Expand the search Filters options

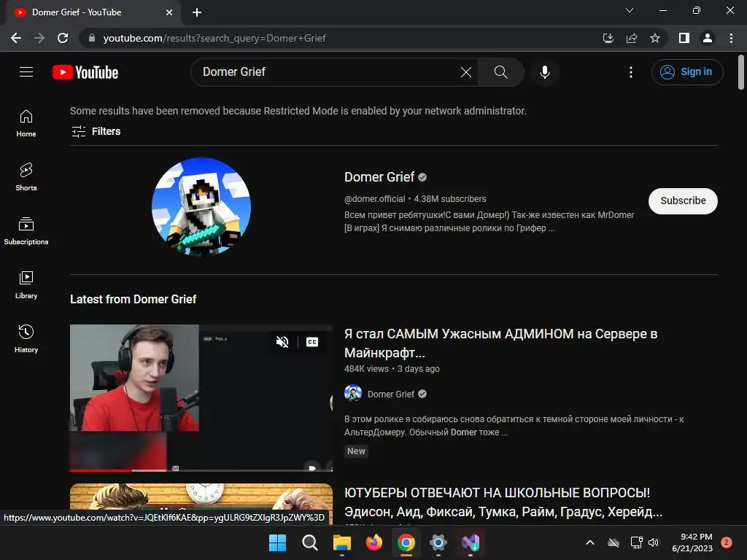(96, 131)
